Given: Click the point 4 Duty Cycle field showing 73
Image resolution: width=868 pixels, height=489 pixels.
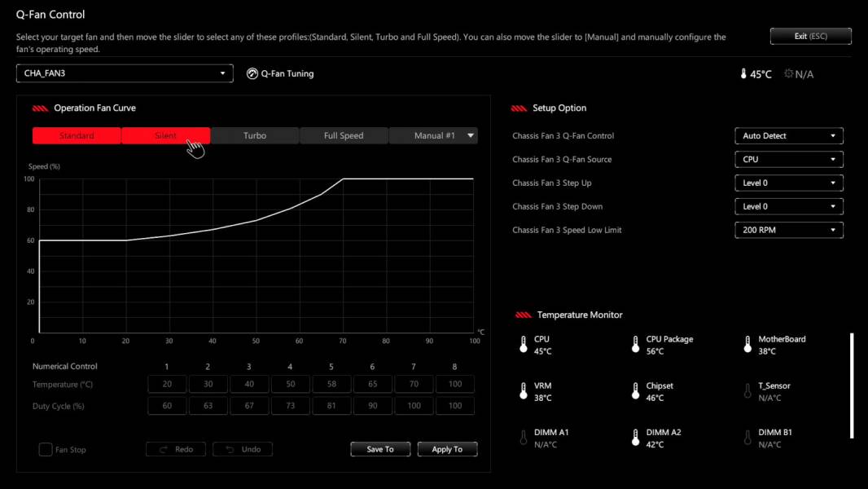Looking at the screenshot, I should 291,405.
